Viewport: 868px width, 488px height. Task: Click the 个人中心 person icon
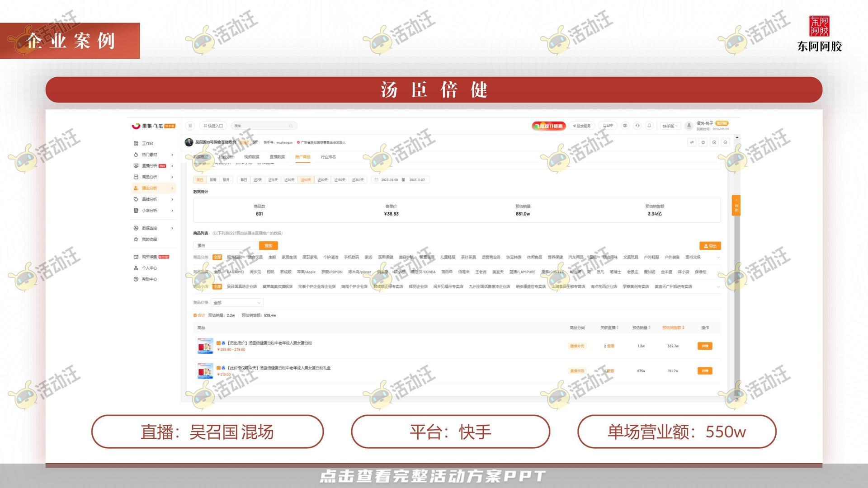(x=136, y=268)
